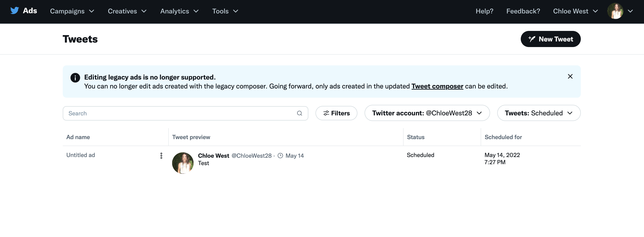
Task: Click Chloe West's avatar in tweet preview
Action: 183,163
